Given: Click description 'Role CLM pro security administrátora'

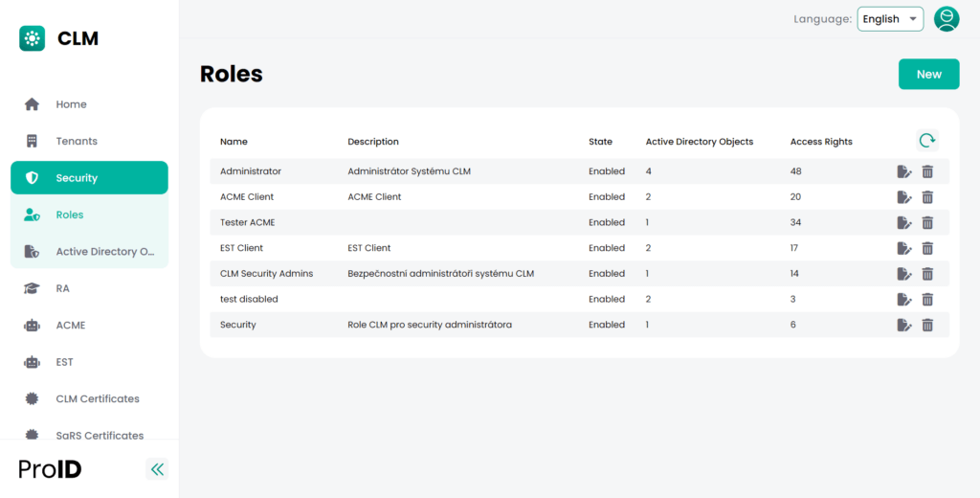Looking at the screenshot, I should 430,325.
